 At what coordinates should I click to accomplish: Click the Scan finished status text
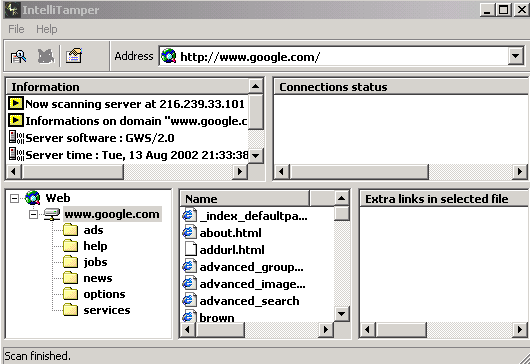click(x=37, y=356)
